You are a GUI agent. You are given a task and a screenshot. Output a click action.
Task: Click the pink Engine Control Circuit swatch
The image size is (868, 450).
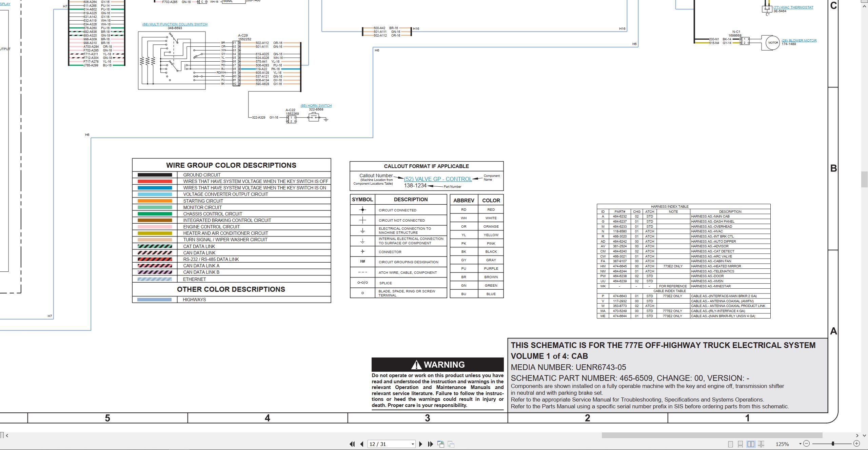click(x=155, y=227)
